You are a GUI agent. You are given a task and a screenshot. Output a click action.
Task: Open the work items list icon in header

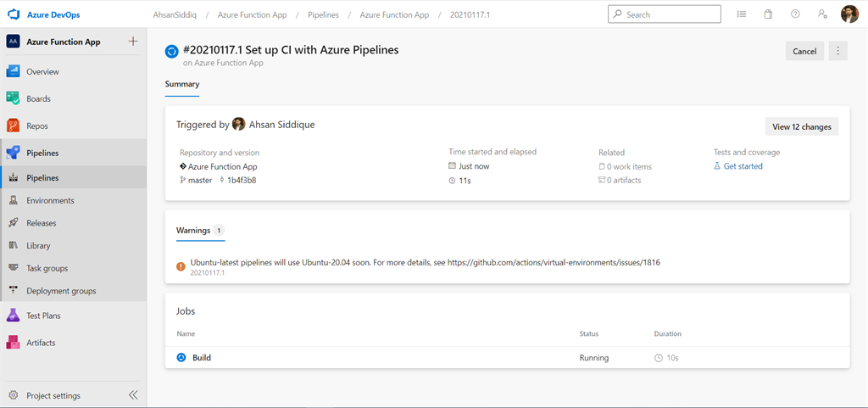pos(741,14)
